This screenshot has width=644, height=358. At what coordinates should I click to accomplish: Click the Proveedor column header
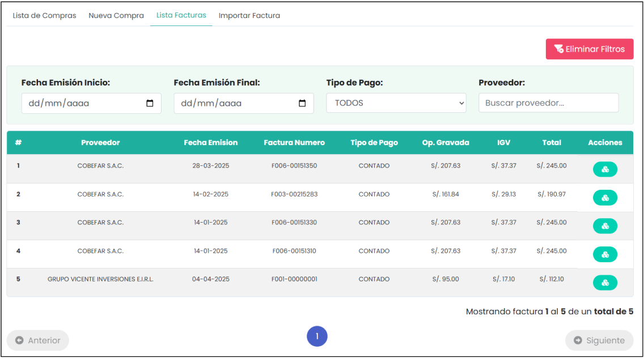click(100, 143)
